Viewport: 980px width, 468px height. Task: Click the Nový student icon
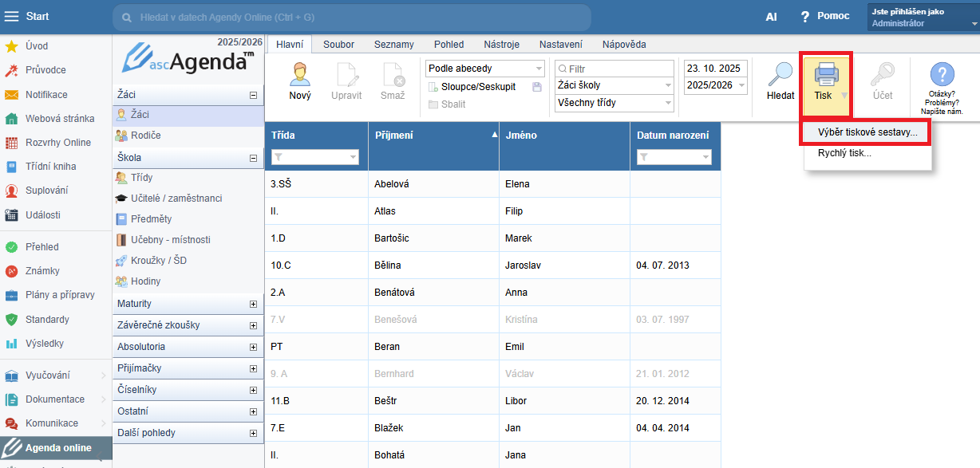coord(300,76)
